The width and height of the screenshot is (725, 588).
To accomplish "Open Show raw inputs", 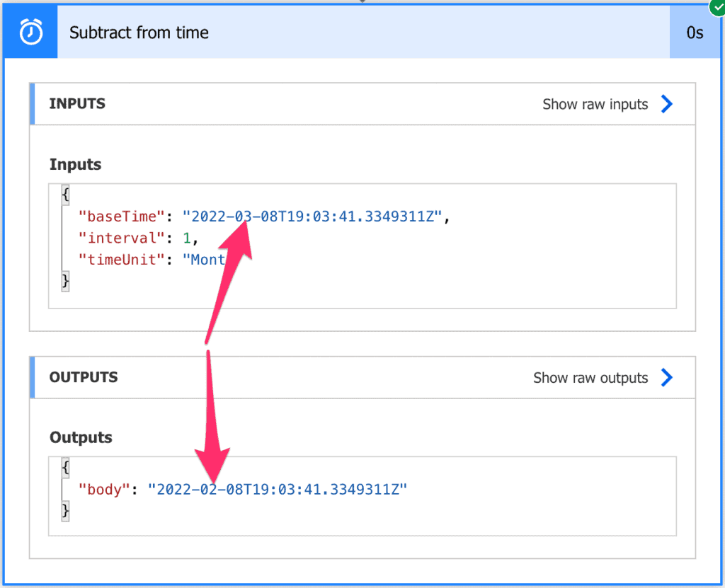I will point(595,104).
